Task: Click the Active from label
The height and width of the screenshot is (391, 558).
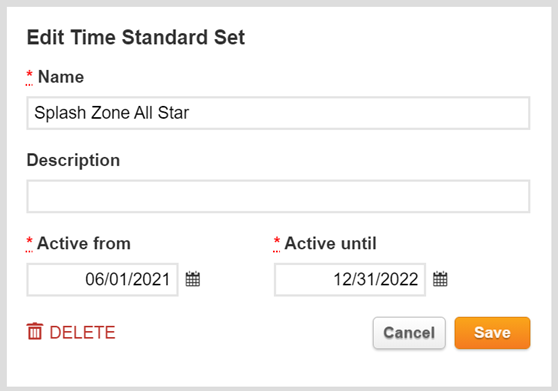Action: point(84,243)
